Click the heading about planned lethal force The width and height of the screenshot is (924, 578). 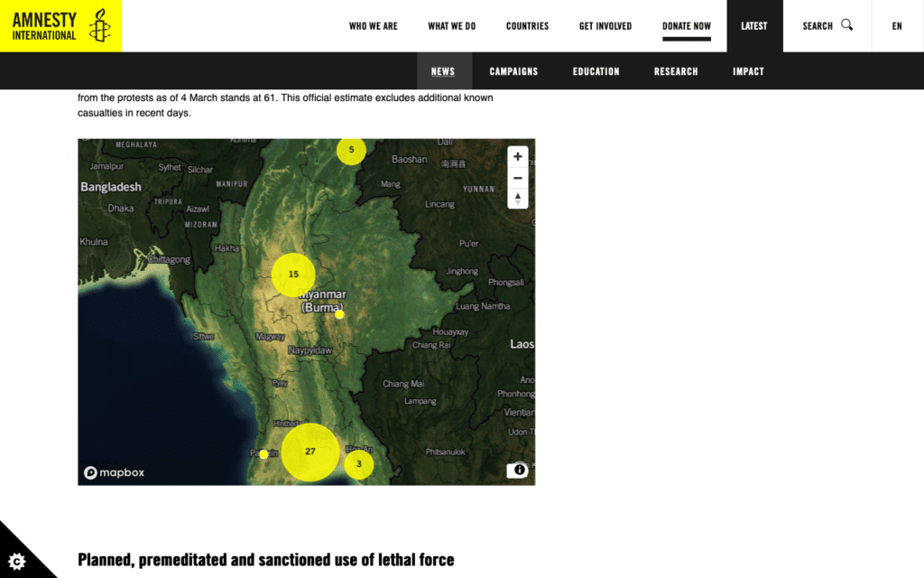click(x=266, y=559)
